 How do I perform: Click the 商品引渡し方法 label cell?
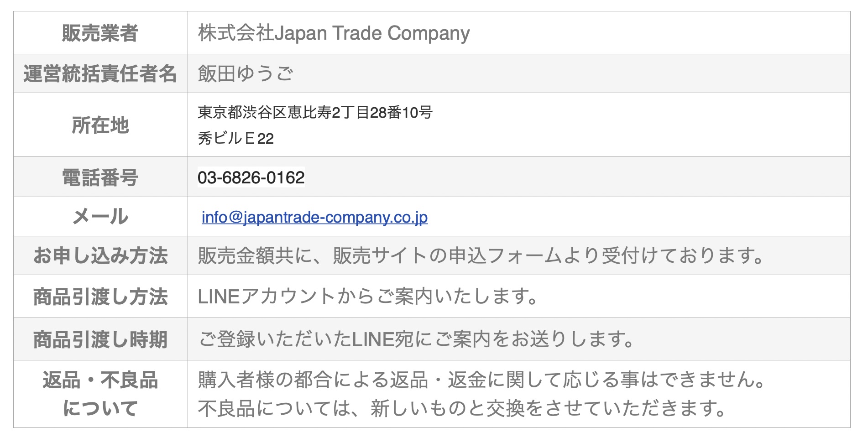[x=100, y=297]
